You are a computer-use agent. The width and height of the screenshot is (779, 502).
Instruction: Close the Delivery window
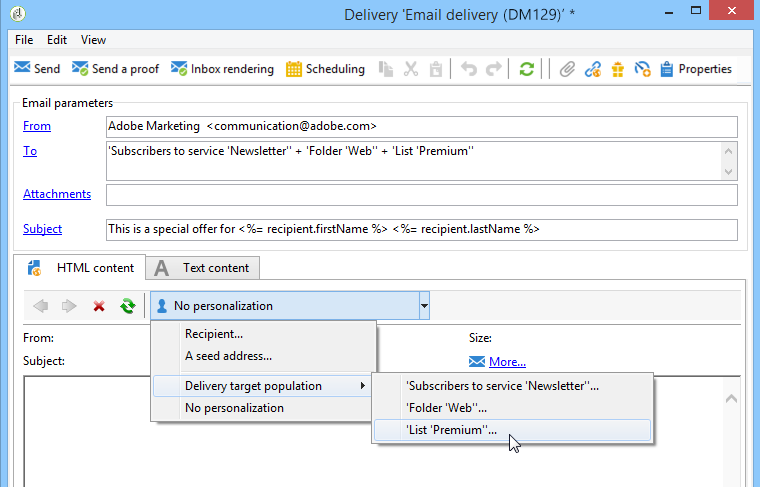tap(732, 10)
